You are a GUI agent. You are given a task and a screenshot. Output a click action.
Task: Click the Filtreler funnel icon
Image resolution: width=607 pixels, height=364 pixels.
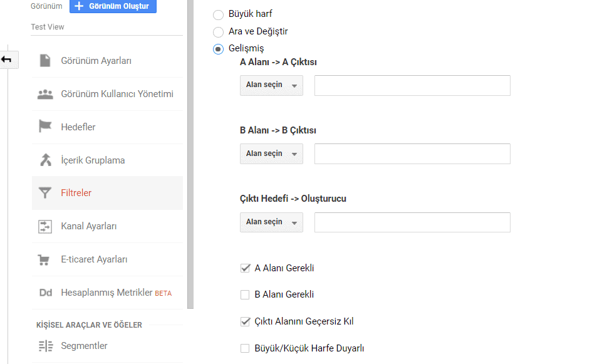coord(45,192)
